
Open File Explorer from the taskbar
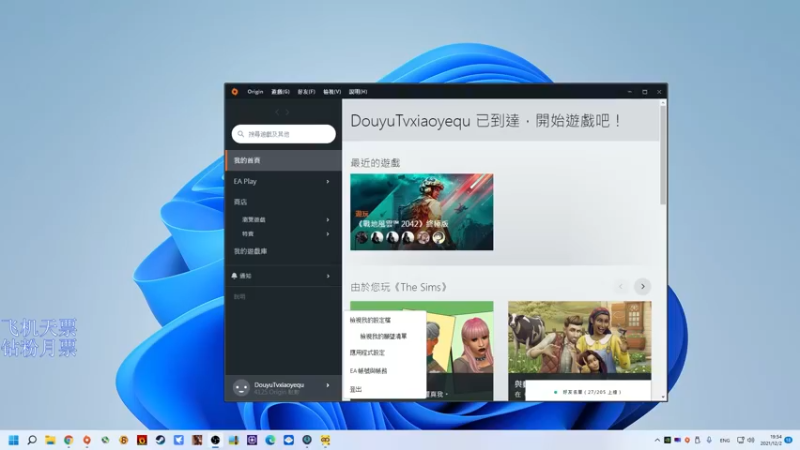click(x=50, y=440)
